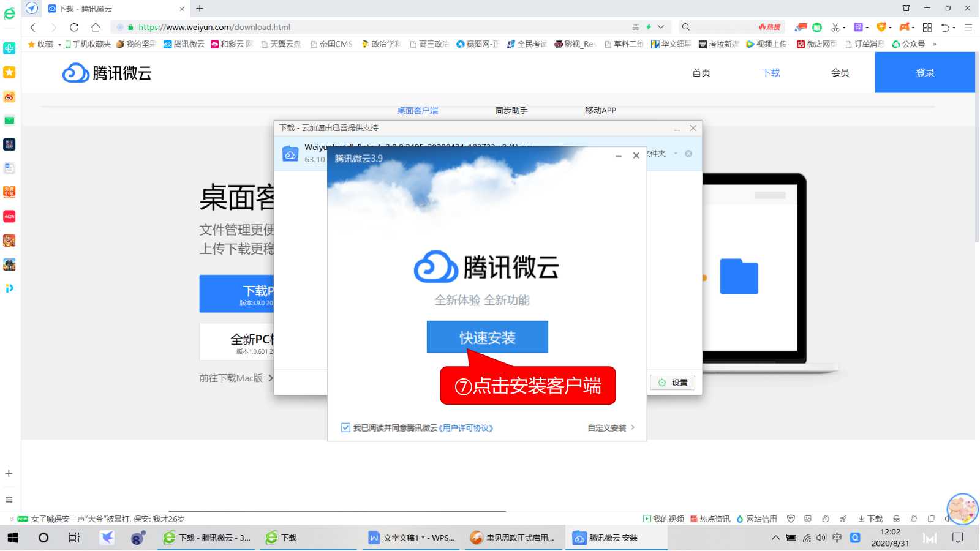
Task: Select the 下载 navigation item in site header
Action: [x=771, y=72]
